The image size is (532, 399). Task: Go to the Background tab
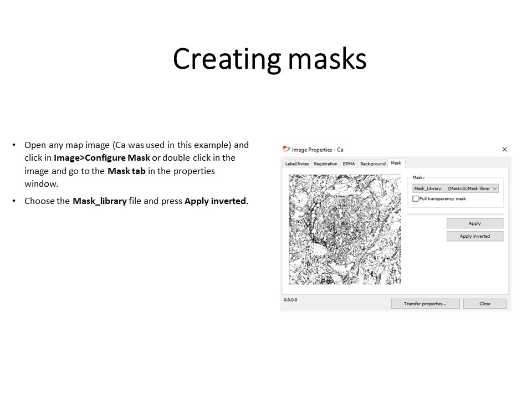[x=372, y=164]
